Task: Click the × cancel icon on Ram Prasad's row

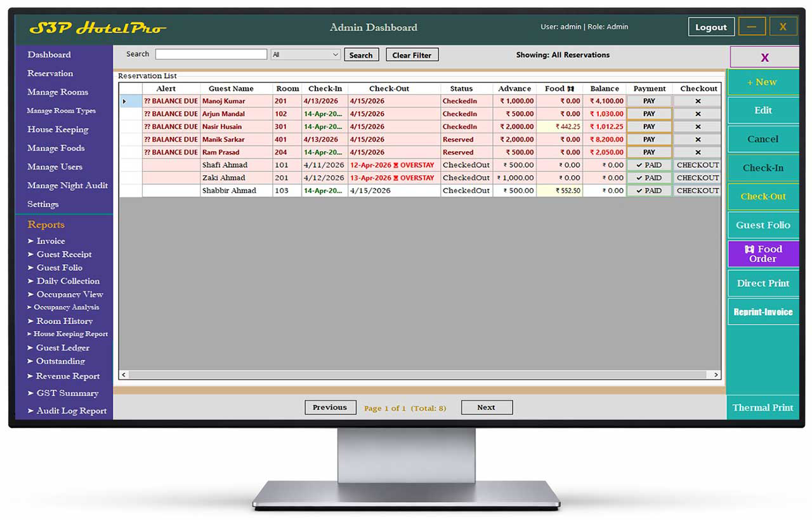Action: click(697, 152)
